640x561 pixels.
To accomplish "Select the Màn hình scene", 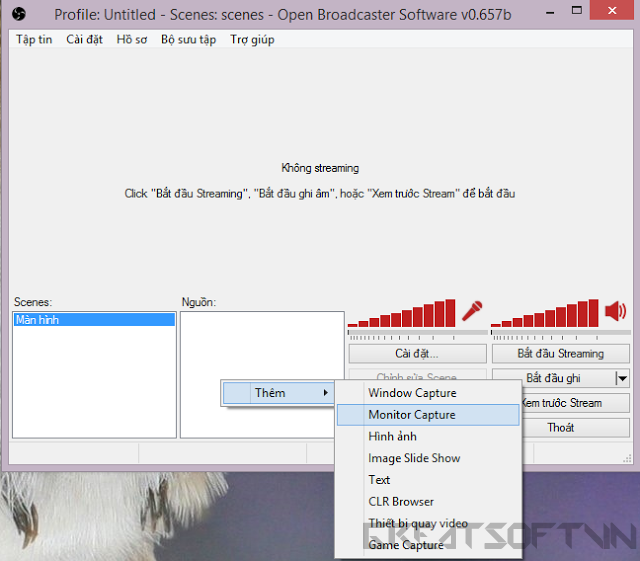I will [94, 320].
